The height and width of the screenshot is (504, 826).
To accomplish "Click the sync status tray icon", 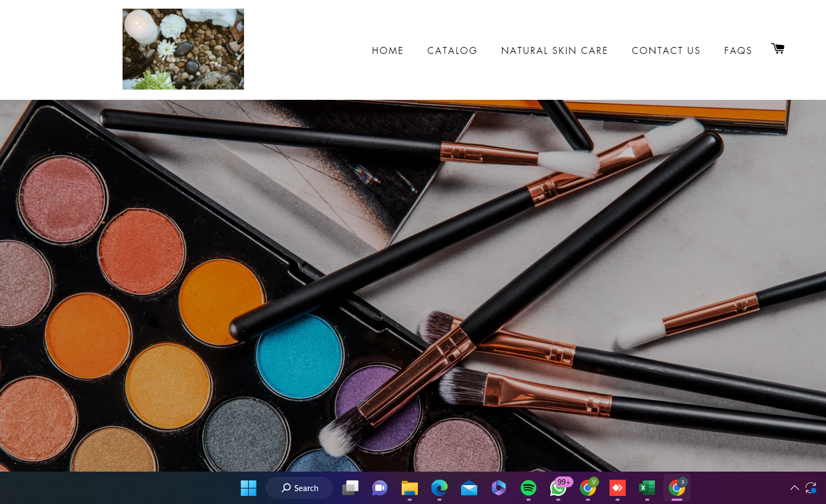I will [811, 488].
